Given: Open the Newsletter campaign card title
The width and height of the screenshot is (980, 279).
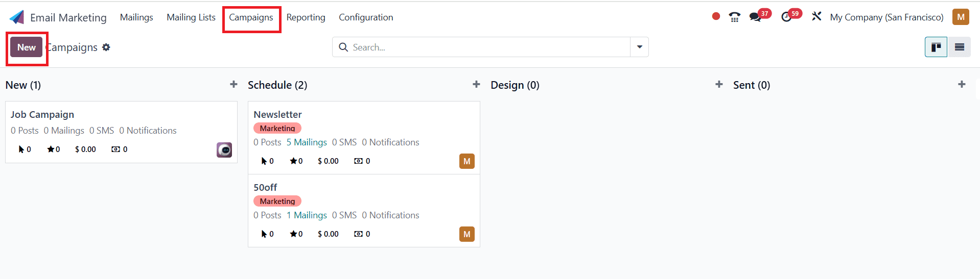Looking at the screenshot, I should 277,115.
